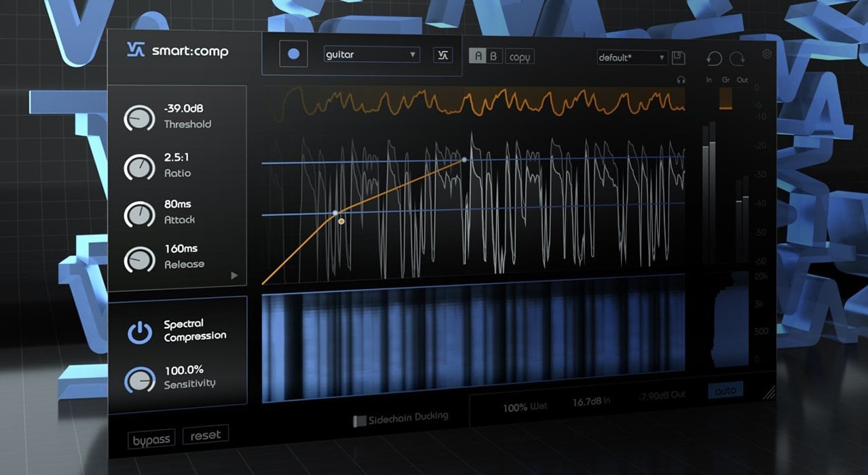Viewport: 868px width, 475px height.
Task: Expand the extra parameters arrow
Action: 234,275
